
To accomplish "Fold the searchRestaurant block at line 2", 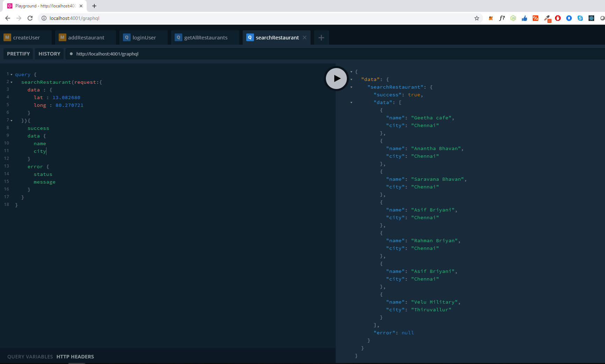I will click(12, 82).
